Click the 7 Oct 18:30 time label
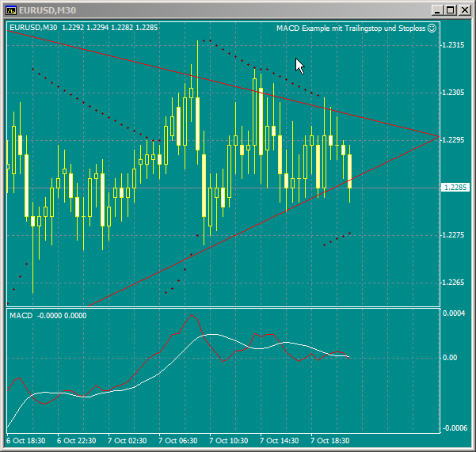 click(x=330, y=440)
